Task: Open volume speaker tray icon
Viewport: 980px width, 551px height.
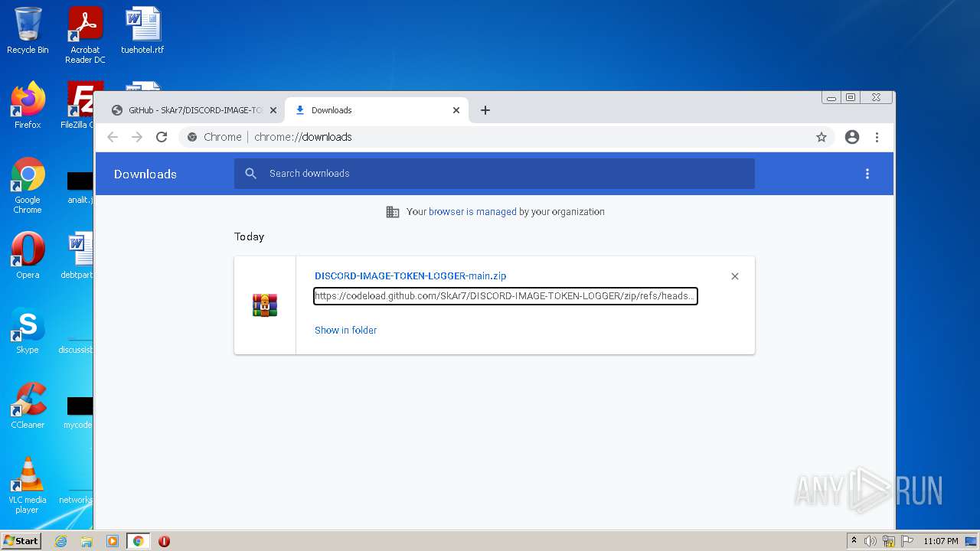Action: tap(871, 541)
